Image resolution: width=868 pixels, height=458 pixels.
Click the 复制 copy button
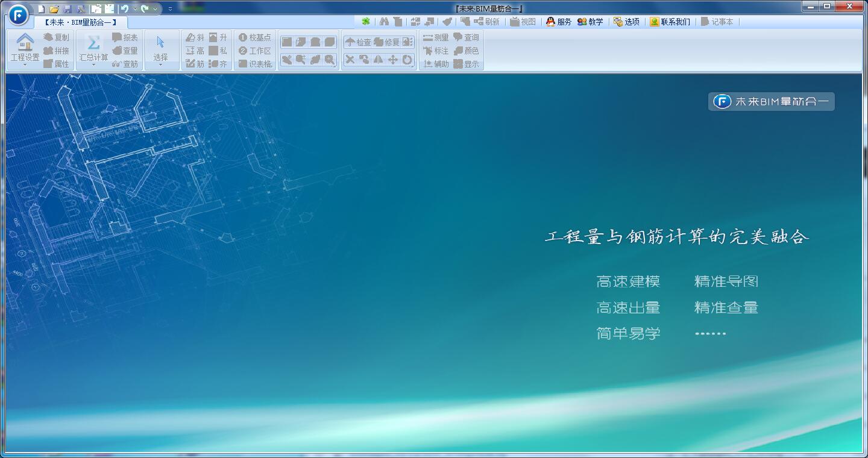(56, 37)
